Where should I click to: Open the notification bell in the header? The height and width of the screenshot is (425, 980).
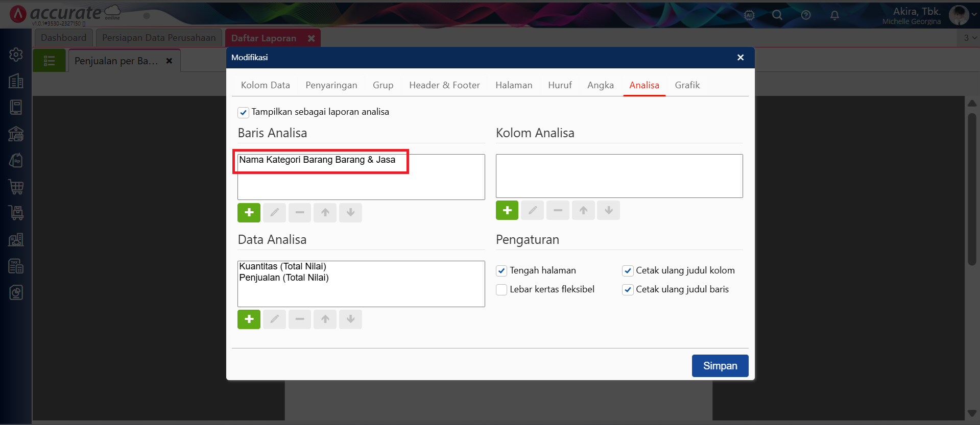(834, 15)
